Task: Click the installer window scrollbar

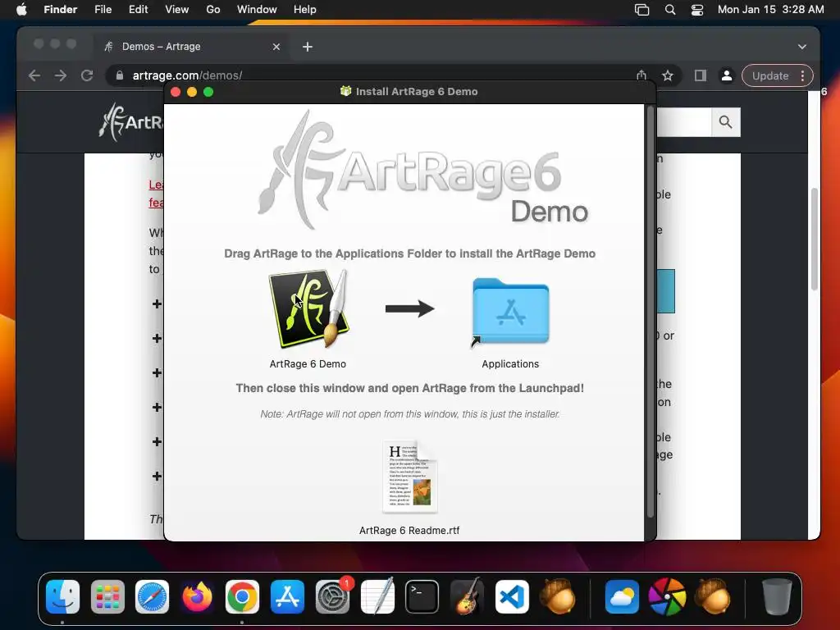Action: pyautogui.click(x=651, y=311)
